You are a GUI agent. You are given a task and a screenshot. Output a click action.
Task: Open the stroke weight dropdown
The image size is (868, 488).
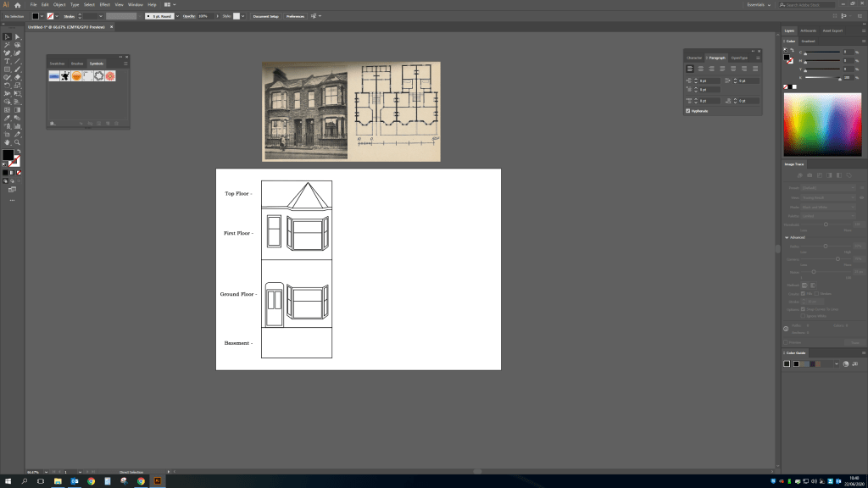pos(100,16)
